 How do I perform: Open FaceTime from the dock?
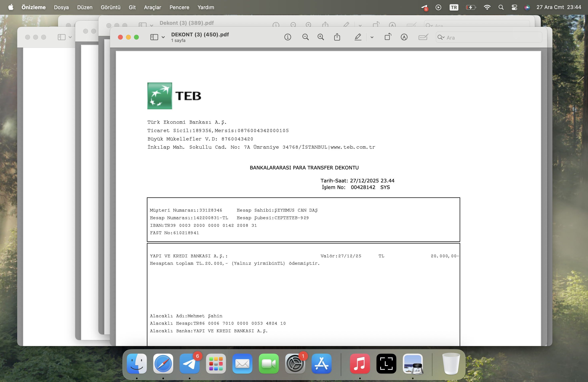coord(269,364)
